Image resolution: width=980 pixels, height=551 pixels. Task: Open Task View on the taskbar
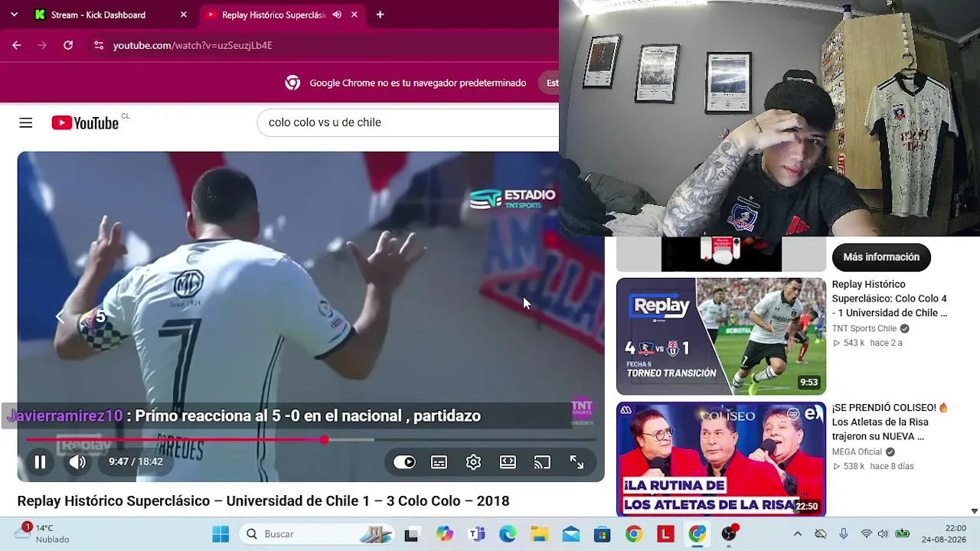[411, 534]
